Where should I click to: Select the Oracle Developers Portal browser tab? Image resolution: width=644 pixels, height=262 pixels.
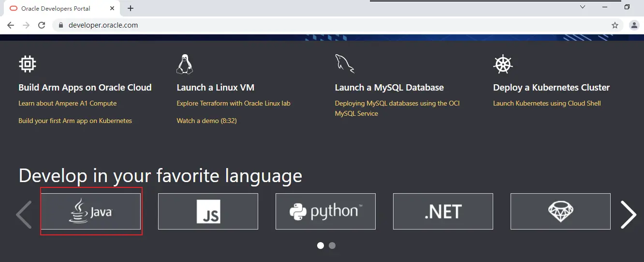pos(62,8)
